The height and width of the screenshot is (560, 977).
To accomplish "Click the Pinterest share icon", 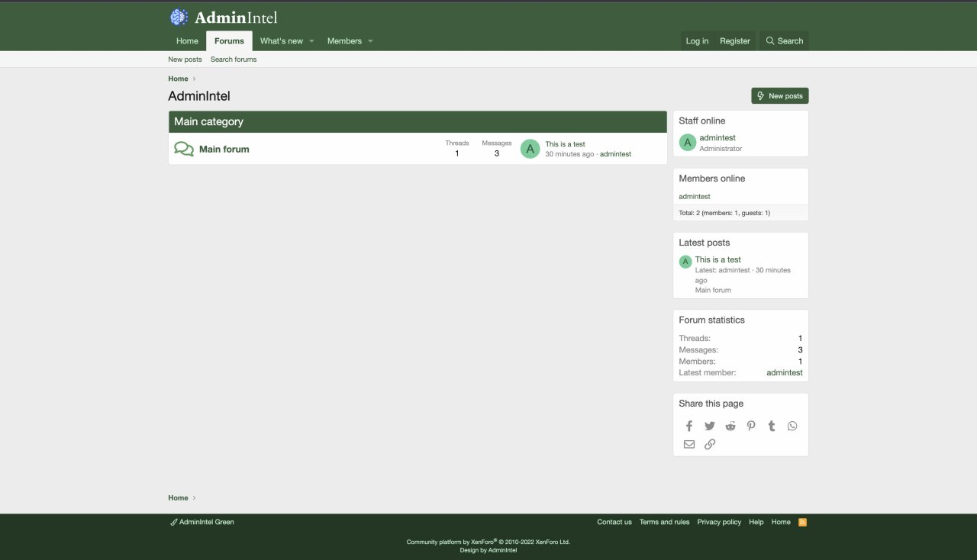I will [x=751, y=426].
